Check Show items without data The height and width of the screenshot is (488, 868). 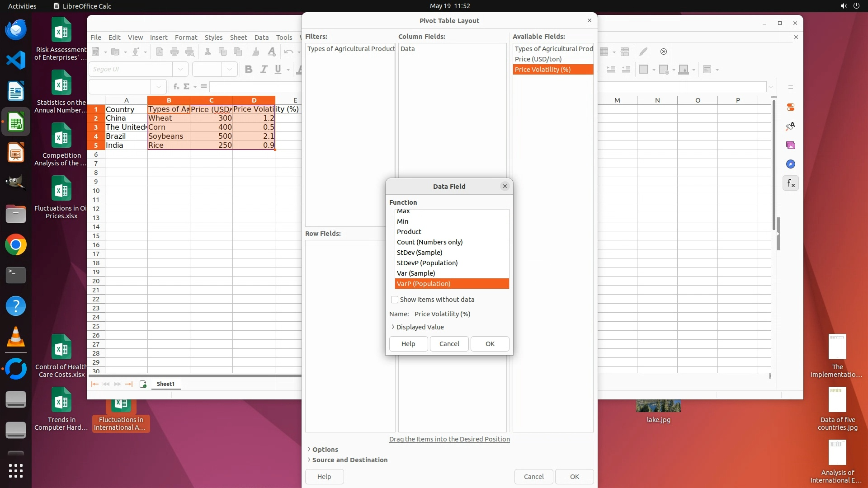[x=395, y=300]
